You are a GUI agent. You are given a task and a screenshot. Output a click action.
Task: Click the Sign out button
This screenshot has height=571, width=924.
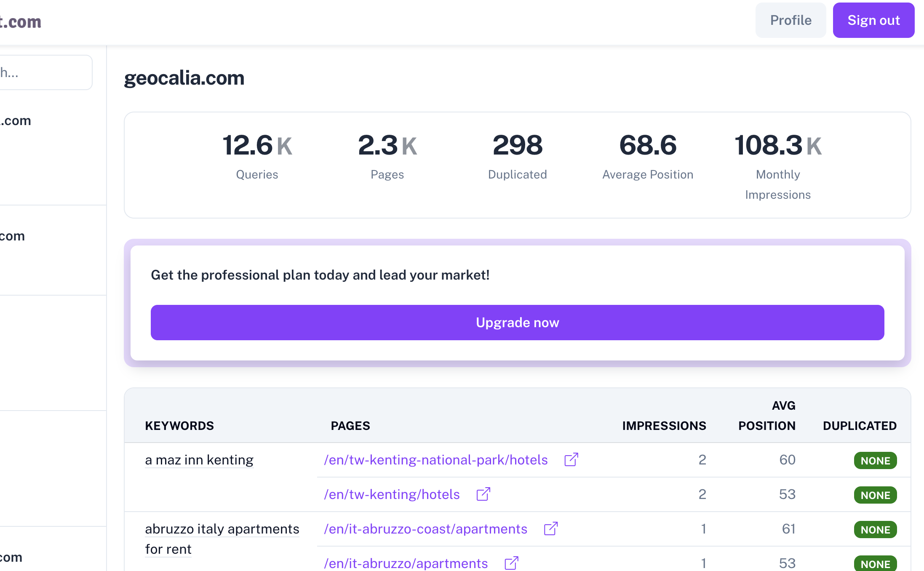pos(873,20)
